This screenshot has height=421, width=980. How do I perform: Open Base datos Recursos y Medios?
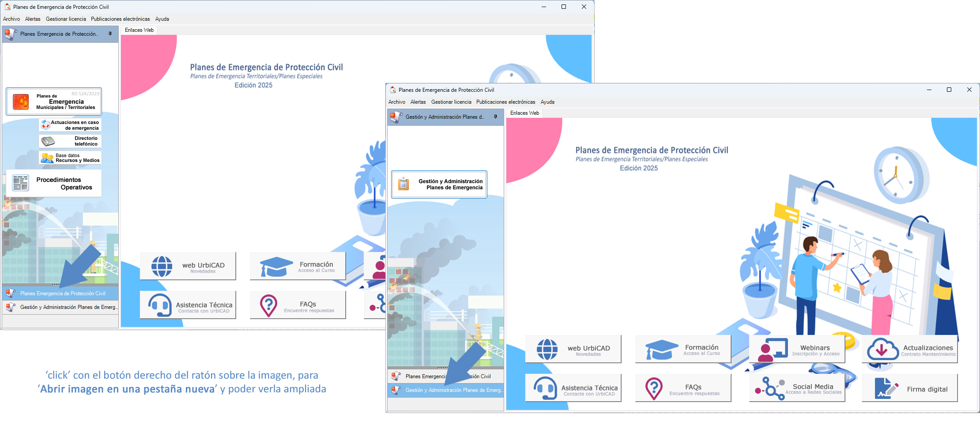[x=70, y=158]
